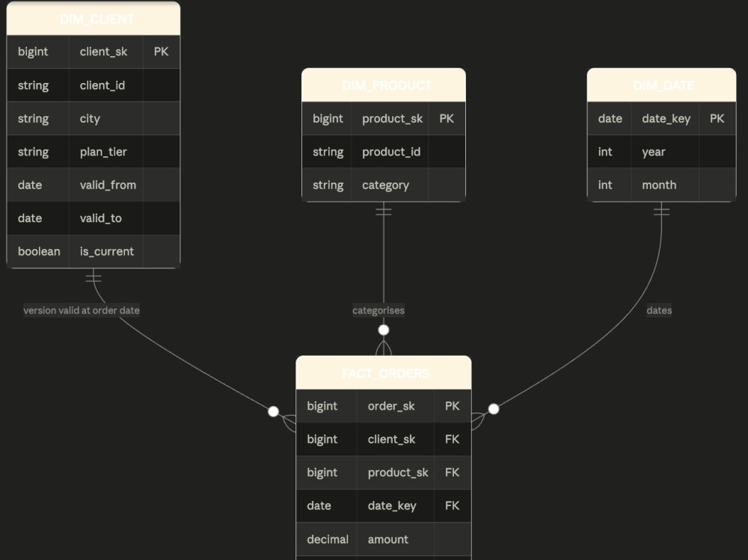
Task: Select int type beside year
Action: (605, 152)
